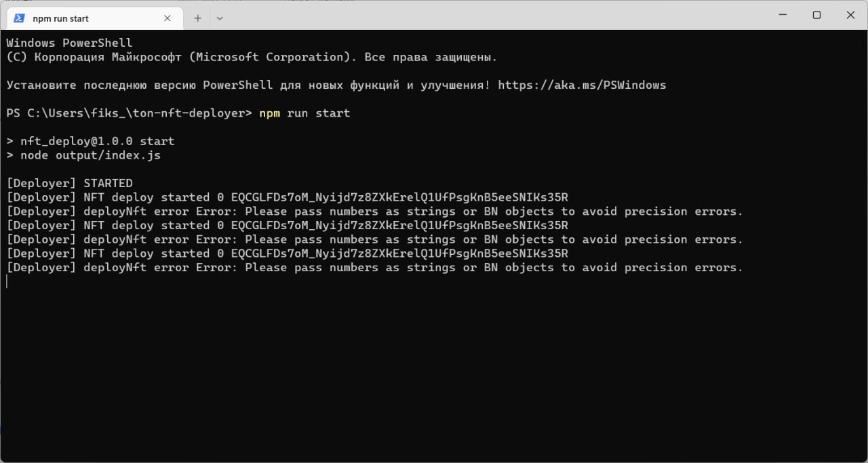Close the Windows Terminal window

pyautogui.click(x=850, y=15)
